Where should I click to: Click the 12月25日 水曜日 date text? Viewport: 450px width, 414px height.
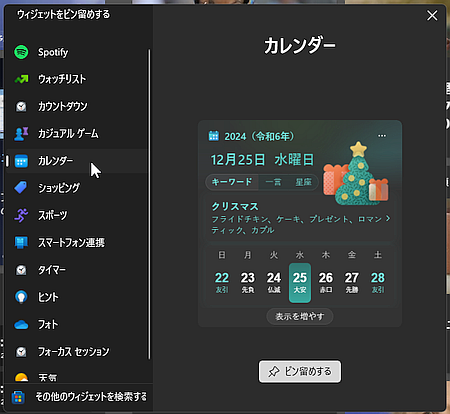(262, 160)
